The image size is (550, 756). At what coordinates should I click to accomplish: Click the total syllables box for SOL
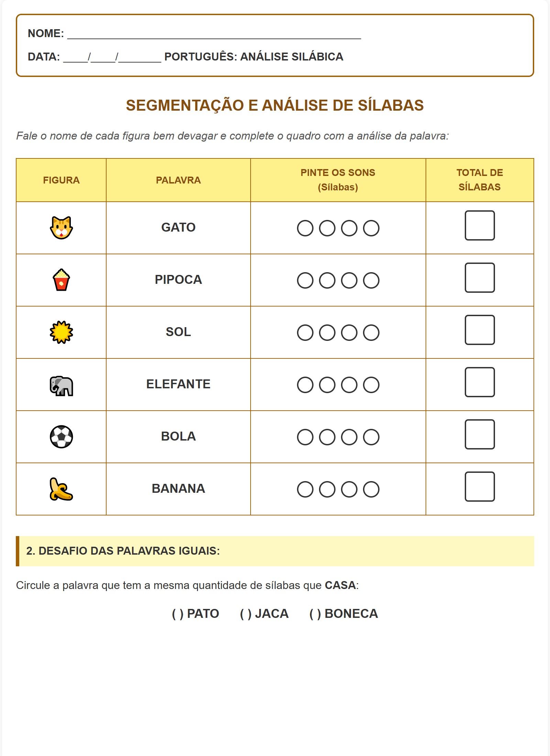[x=480, y=330]
